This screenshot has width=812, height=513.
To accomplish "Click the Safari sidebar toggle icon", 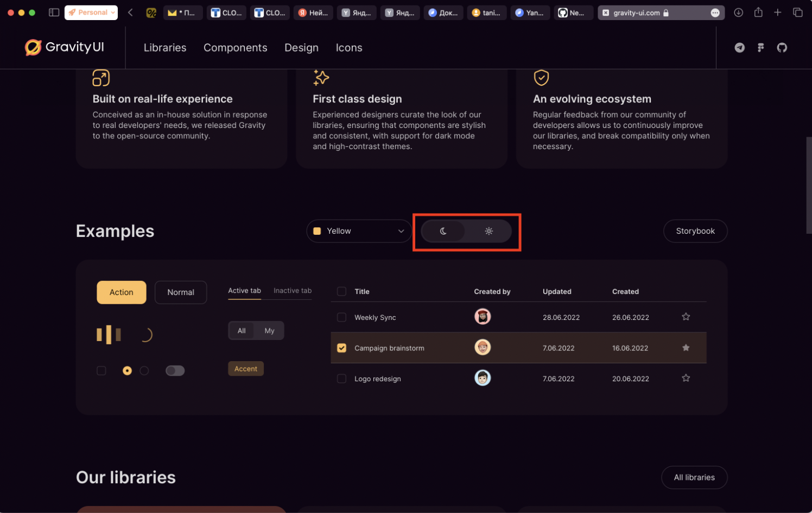I will [54, 12].
